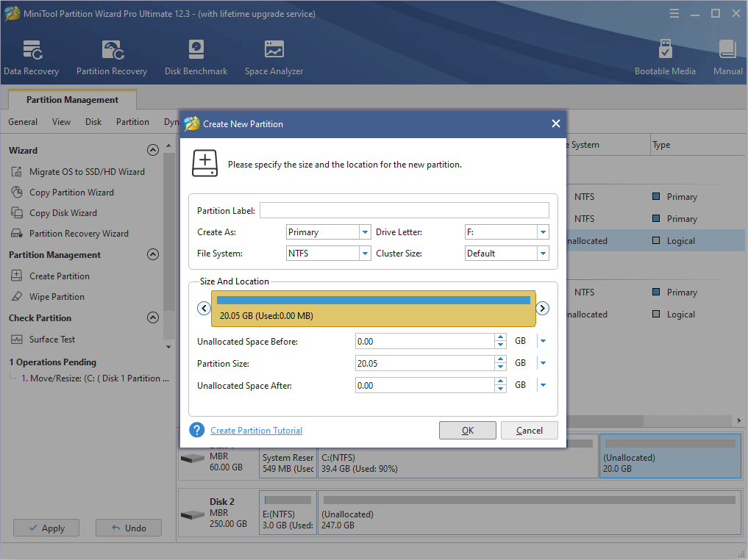Change unit for Unallocated Space After
748x560 pixels.
543,385
